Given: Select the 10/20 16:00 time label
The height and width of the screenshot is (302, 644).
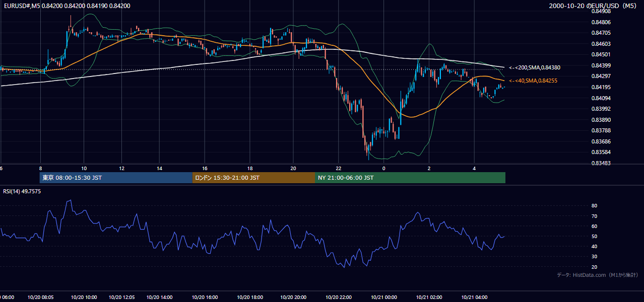Looking at the screenshot, I should pos(205,297).
